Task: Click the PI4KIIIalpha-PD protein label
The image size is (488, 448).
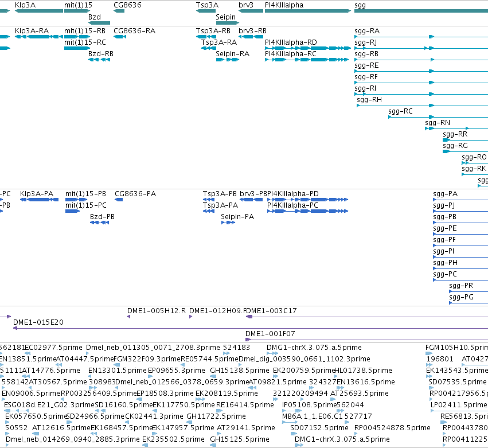Action: pyautogui.click(x=293, y=194)
